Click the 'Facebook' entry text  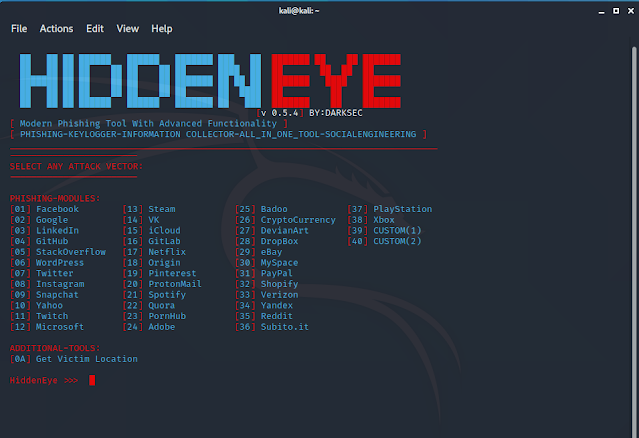pos(57,209)
